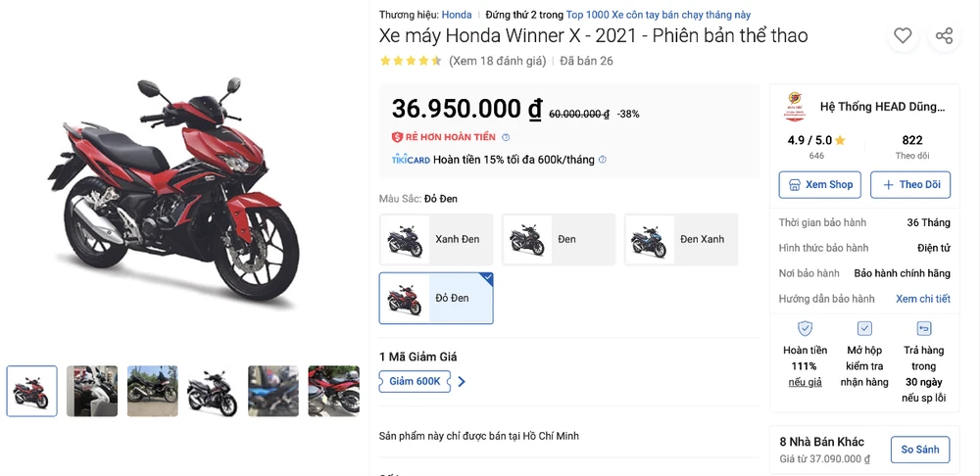Click the Hệ Thống HEAD seller logo
Image resolution: width=980 pixels, height=476 pixels.
(794, 107)
